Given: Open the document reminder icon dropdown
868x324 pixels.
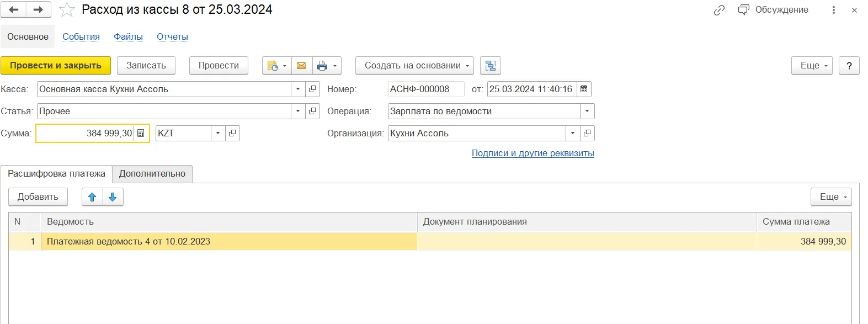Looking at the screenshot, I should pos(278,66).
